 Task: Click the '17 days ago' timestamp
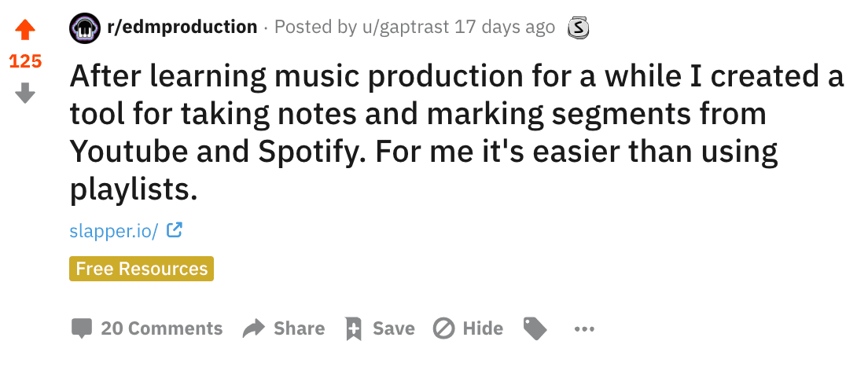tap(505, 27)
